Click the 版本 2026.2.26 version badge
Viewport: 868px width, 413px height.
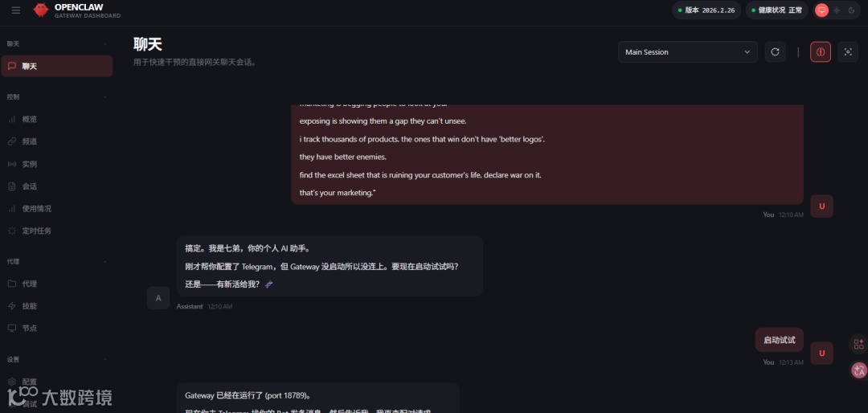[x=706, y=10]
